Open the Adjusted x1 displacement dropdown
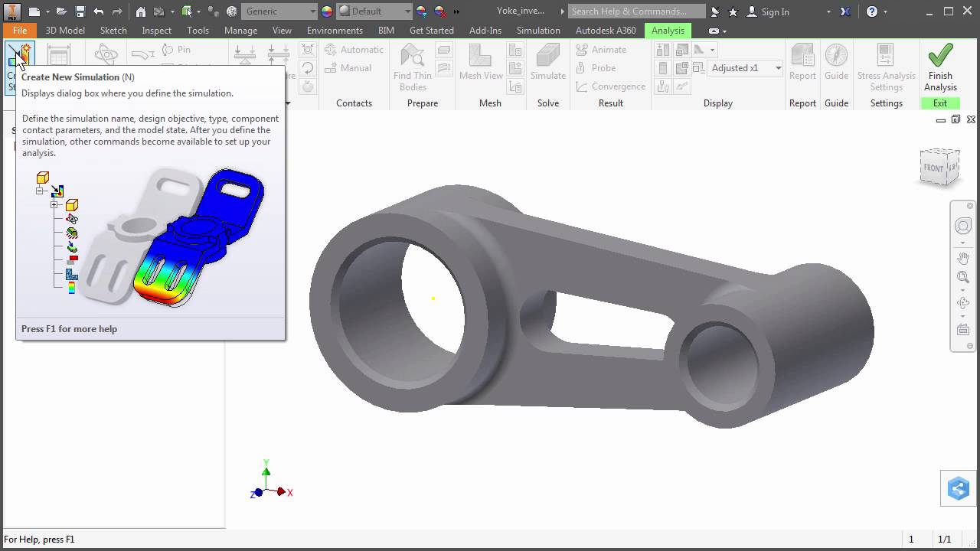 click(745, 67)
